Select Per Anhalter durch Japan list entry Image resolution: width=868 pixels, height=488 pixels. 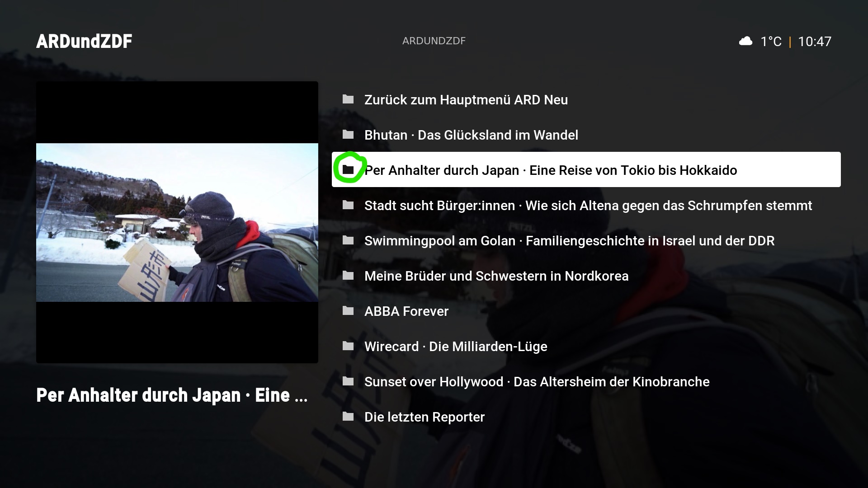(x=586, y=170)
